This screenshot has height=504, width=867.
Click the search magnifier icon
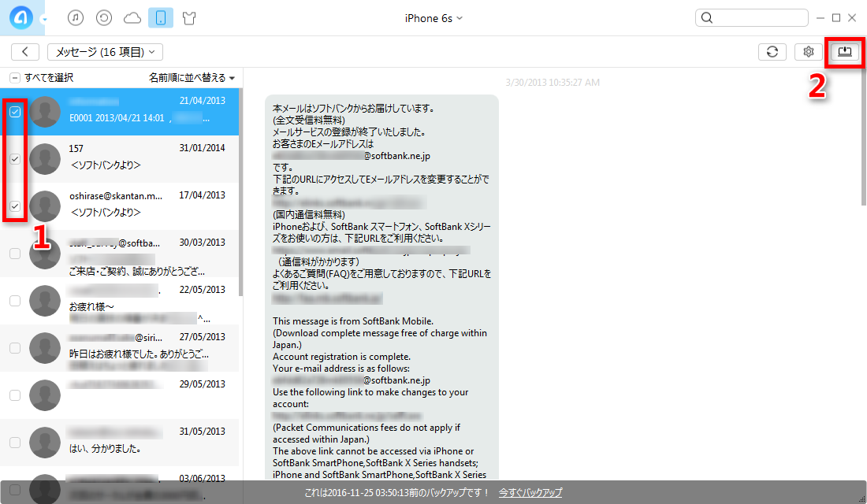[707, 17]
